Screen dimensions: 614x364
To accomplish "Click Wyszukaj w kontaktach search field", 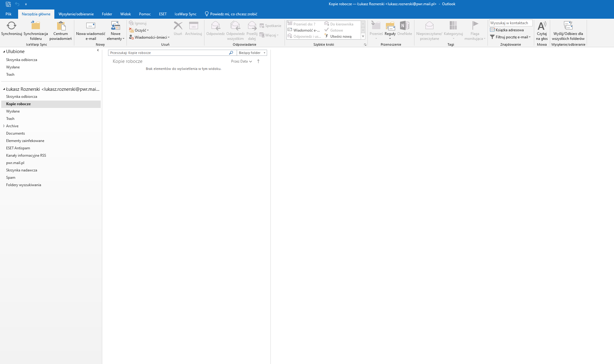I will 510,23.
